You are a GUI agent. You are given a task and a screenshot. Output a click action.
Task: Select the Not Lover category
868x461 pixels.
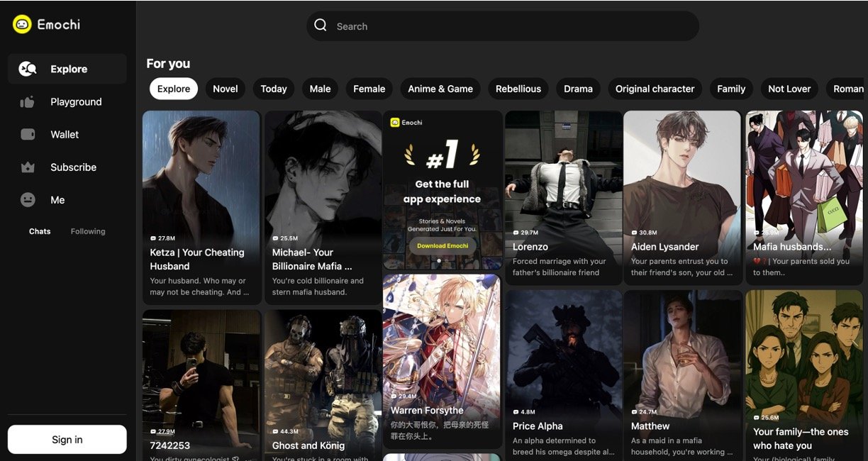tap(789, 89)
